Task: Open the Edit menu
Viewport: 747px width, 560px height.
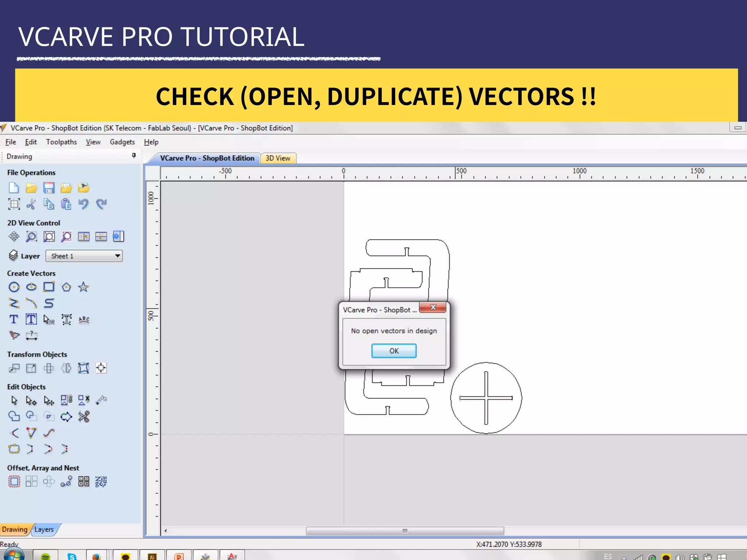Action: tap(31, 142)
